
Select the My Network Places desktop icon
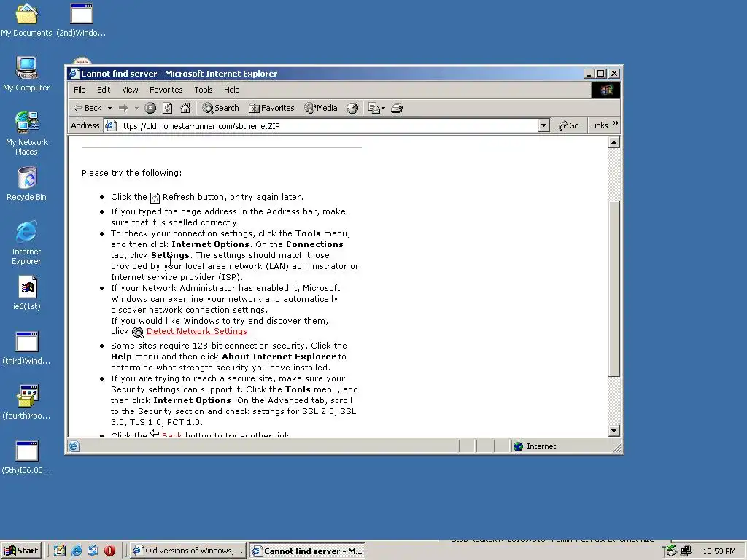26,133
